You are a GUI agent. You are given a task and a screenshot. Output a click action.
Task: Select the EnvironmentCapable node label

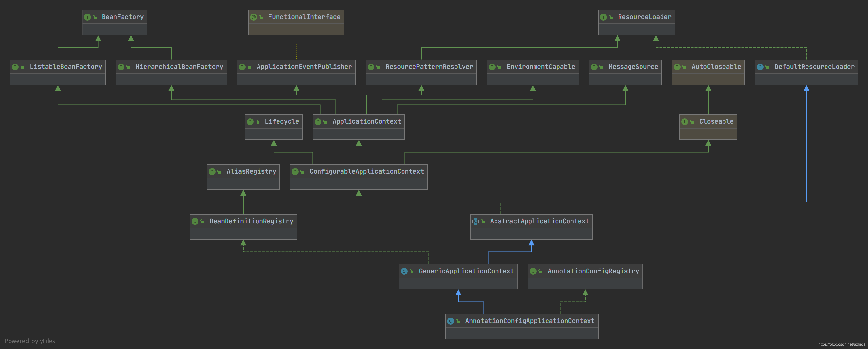click(x=541, y=67)
